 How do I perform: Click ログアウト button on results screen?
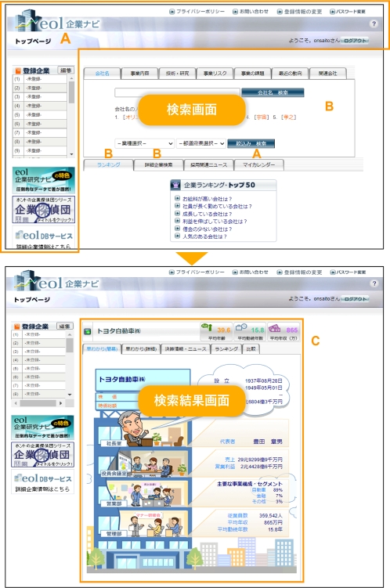355,299
